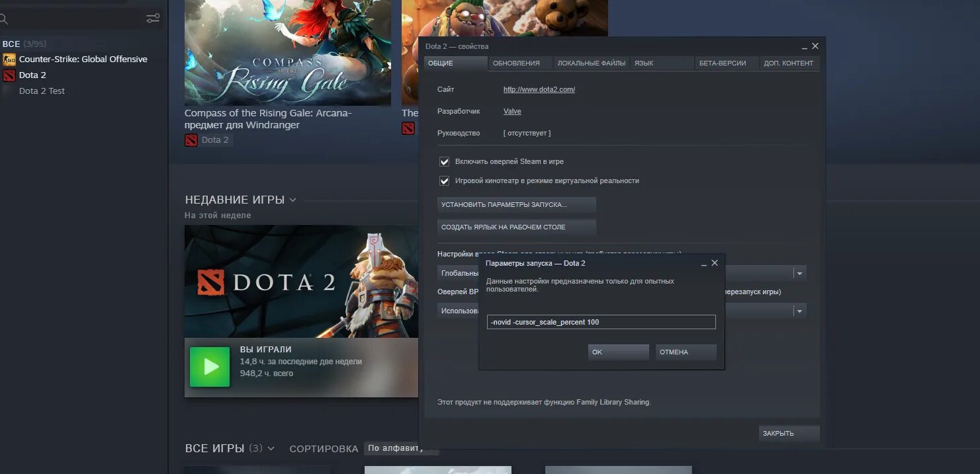
Task: Click the Dota 2 icon in library list
Action: click(9, 75)
